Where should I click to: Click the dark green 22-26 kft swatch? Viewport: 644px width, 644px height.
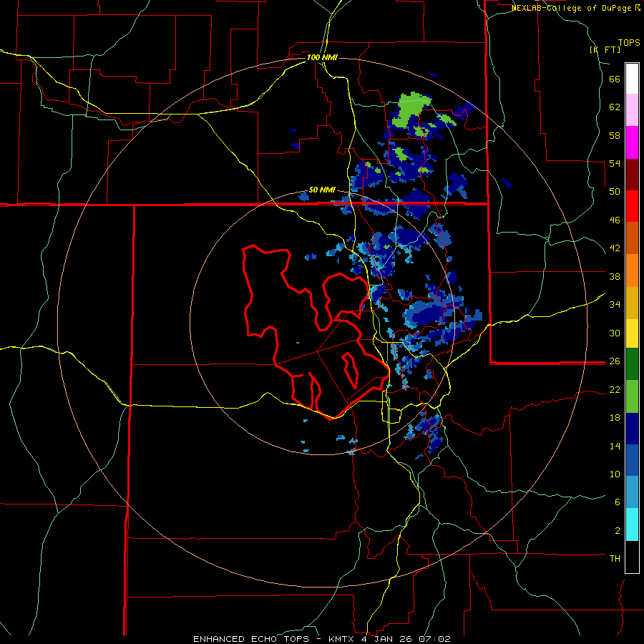(x=632, y=364)
